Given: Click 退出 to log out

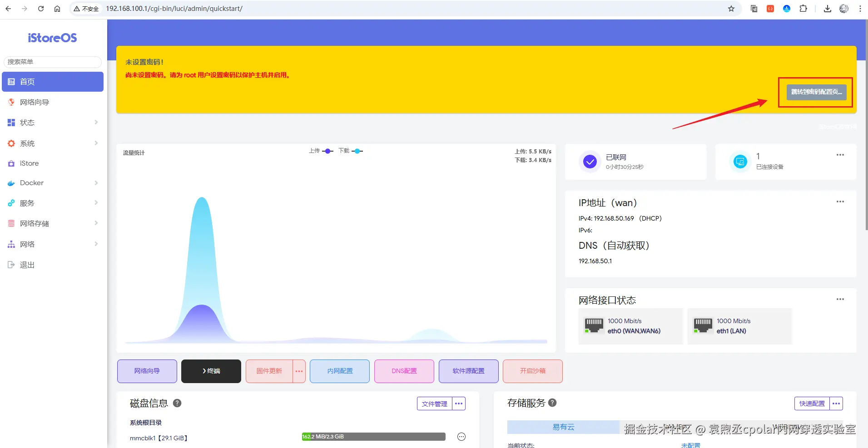Looking at the screenshot, I should pos(53,265).
